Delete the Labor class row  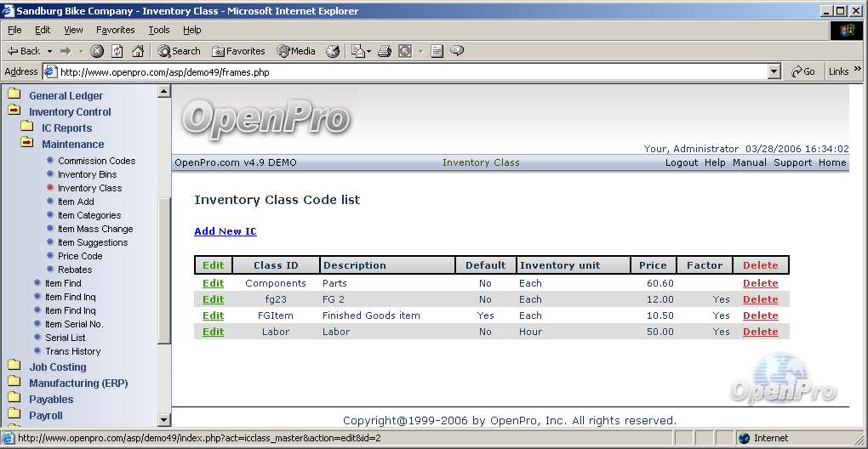click(760, 332)
